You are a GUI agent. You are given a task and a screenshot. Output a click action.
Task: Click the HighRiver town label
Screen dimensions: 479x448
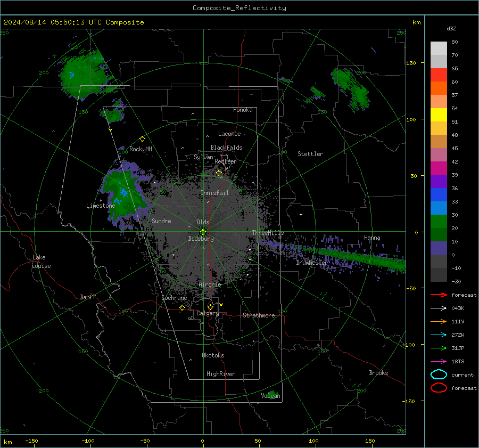point(221,374)
